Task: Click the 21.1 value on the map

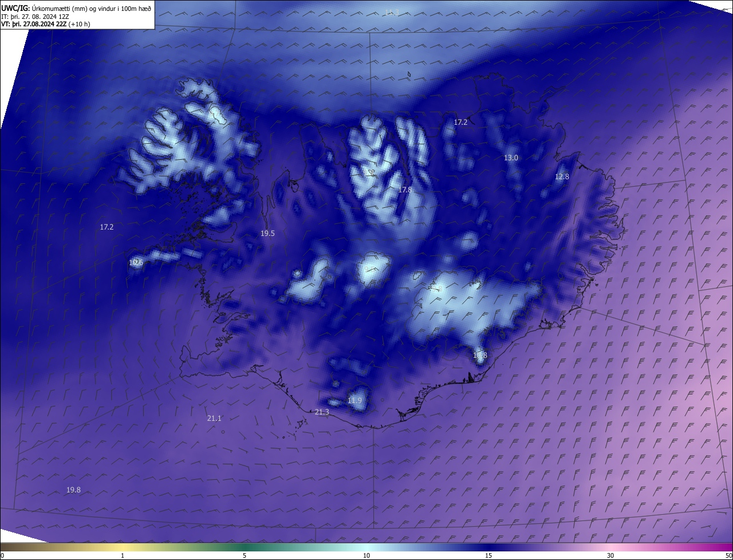Action: [214, 419]
